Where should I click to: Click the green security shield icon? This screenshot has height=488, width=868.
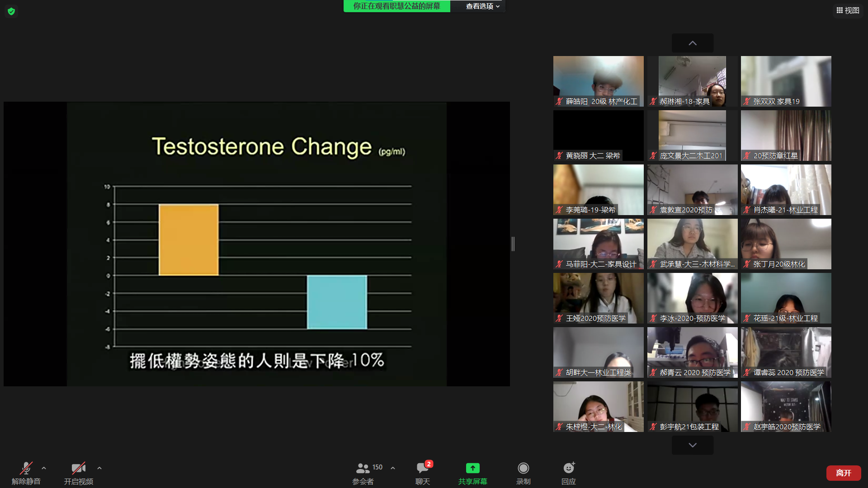click(11, 11)
